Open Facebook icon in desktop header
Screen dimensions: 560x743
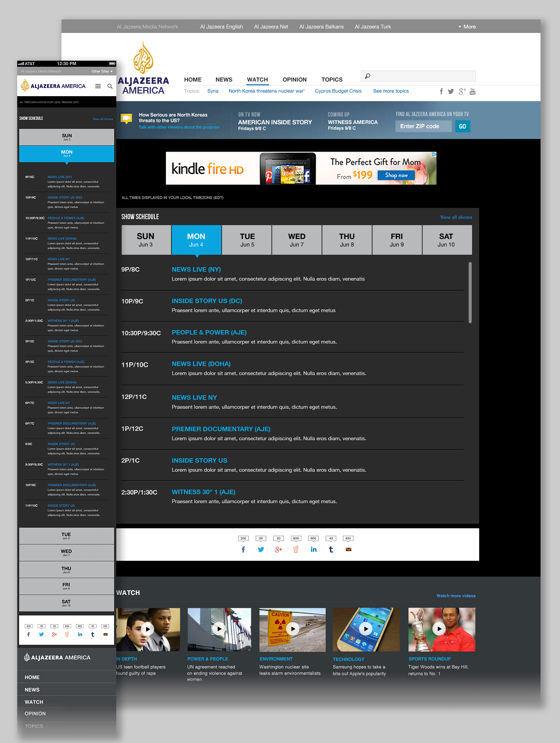[441, 91]
